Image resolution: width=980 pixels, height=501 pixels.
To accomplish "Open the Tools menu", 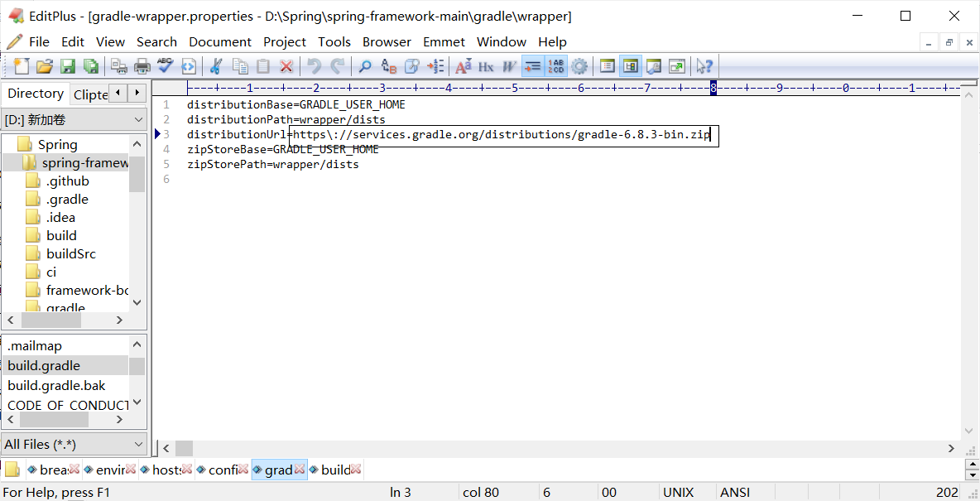I will (x=334, y=42).
